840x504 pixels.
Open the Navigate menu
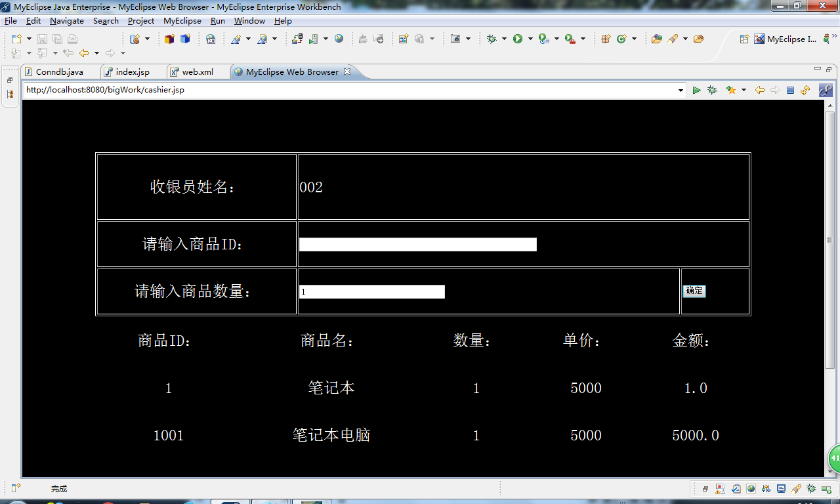(67, 21)
